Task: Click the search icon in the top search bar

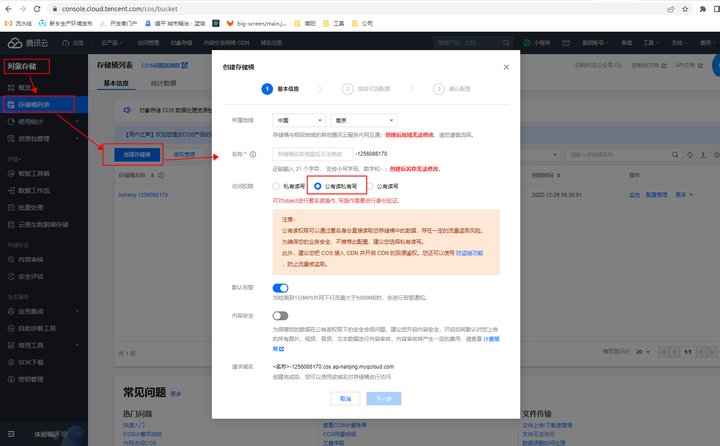Action: pos(506,43)
